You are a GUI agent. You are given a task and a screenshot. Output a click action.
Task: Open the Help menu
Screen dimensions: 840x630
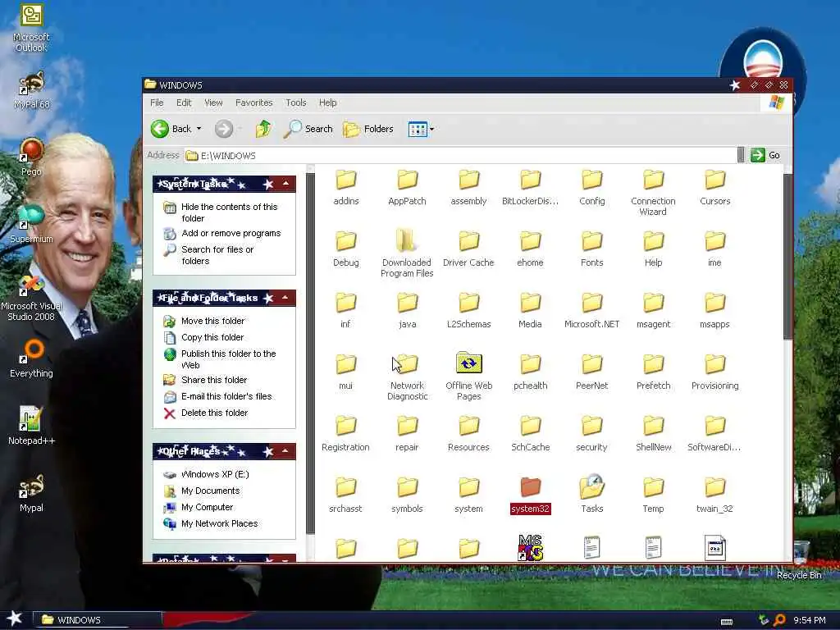point(328,103)
